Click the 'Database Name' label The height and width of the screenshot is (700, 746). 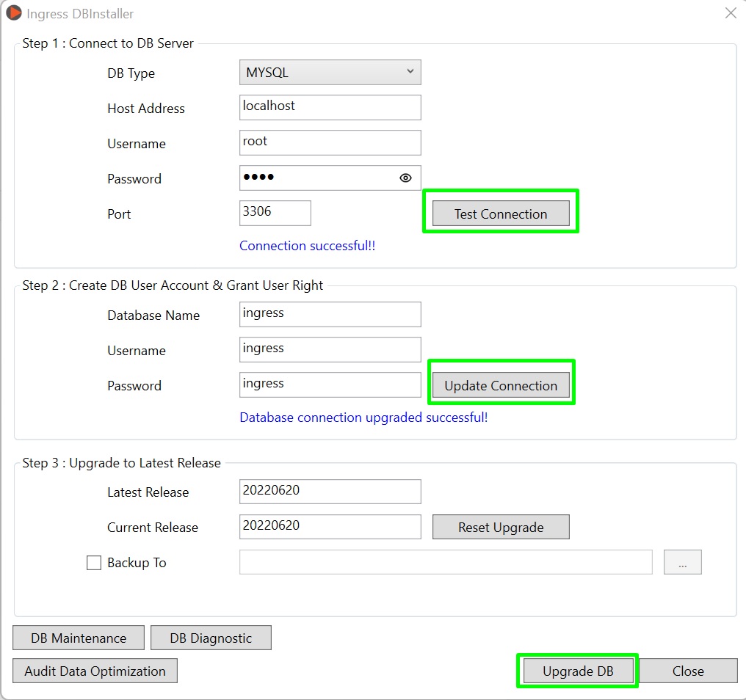[153, 316]
